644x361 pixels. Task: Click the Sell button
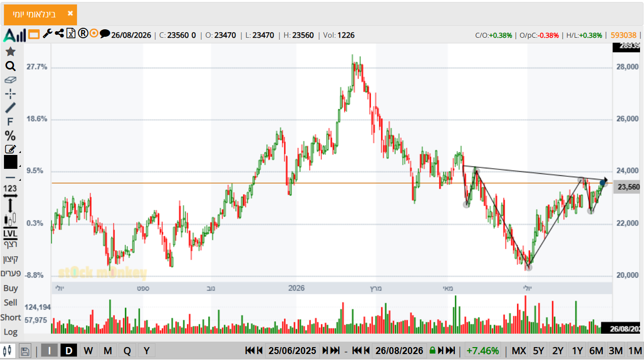10,302
